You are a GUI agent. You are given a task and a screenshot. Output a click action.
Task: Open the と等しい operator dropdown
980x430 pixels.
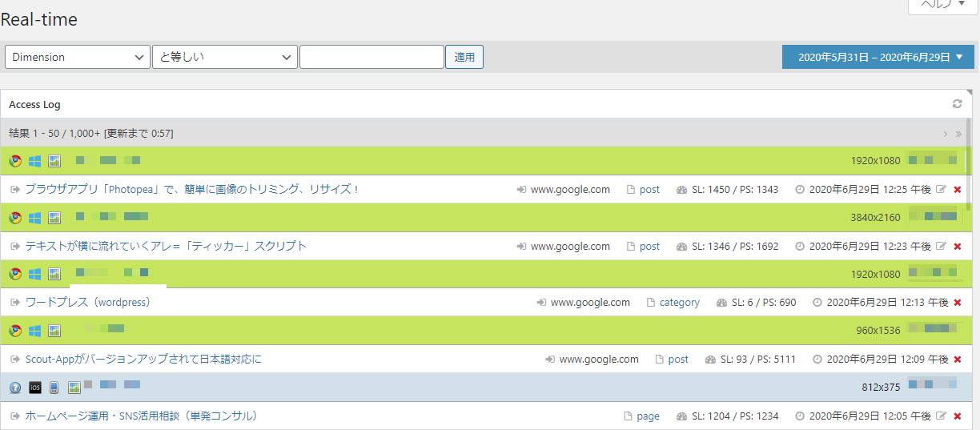[224, 57]
